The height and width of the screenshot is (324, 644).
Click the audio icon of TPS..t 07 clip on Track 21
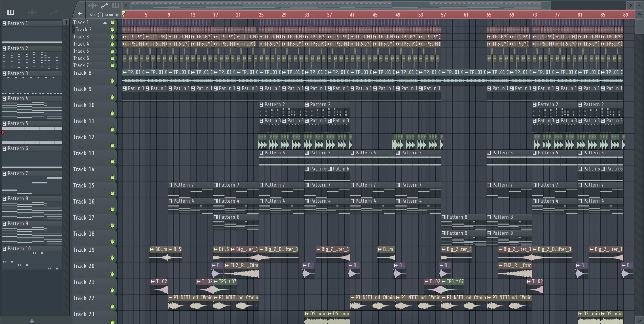point(216,282)
